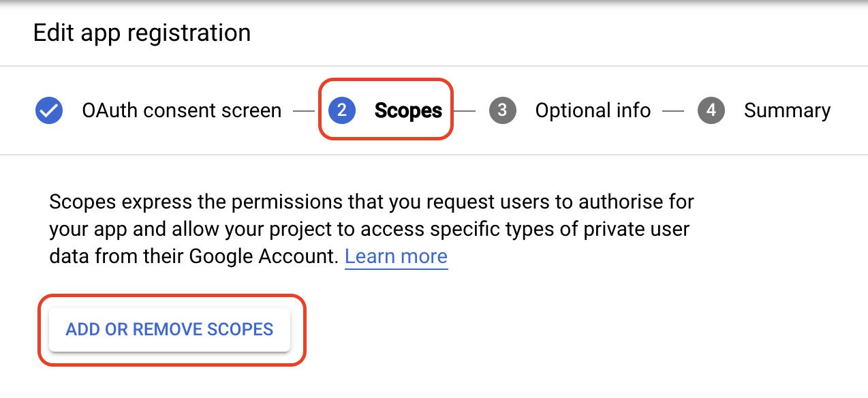The height and width of the screenshot is (398, 868).
Task: Click the gray circle numbered 3
Action: [x=502, y=110]
